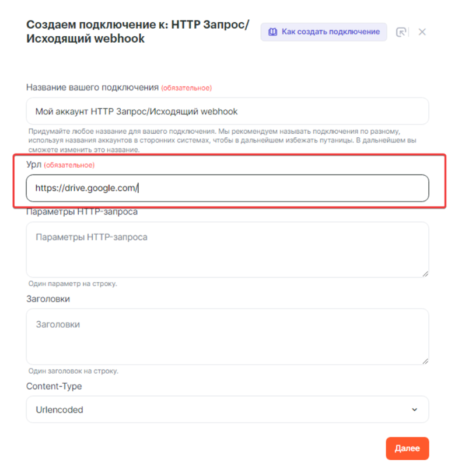The width and height of the screenshot is (451, 476).
Task: Click the chevron arrow in Content-Type select
Action: pyautogui.click(x=415, y=409)
